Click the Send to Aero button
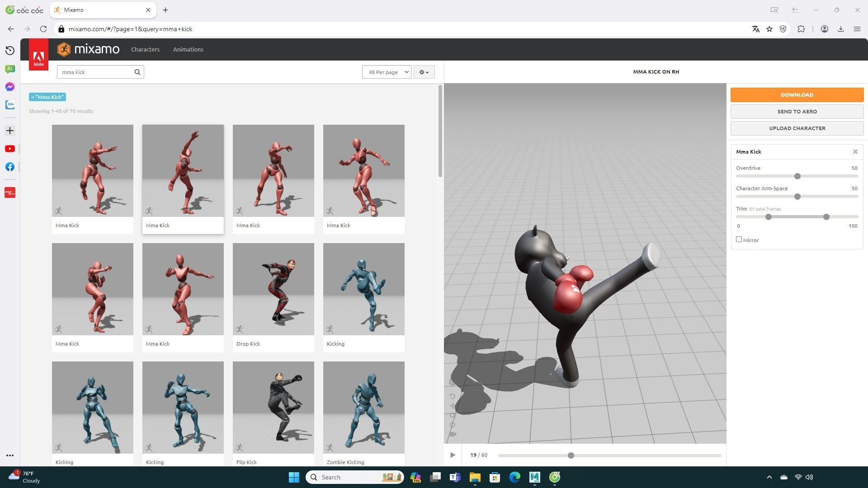This screenshot has width=868, height=488. coord(797,112)
